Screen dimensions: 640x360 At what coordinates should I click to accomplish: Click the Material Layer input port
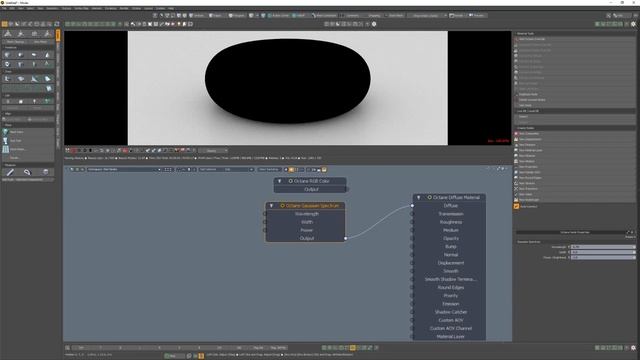412,336
